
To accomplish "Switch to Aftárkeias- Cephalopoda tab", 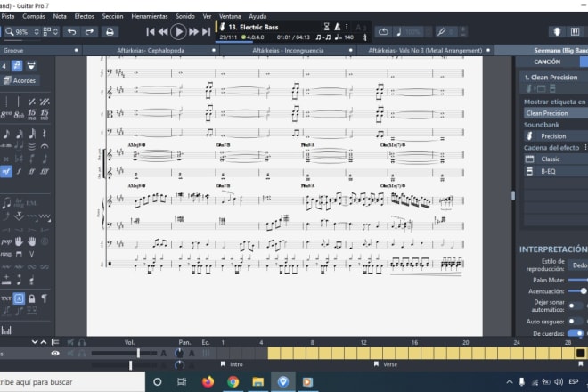I will pos(151,50).
